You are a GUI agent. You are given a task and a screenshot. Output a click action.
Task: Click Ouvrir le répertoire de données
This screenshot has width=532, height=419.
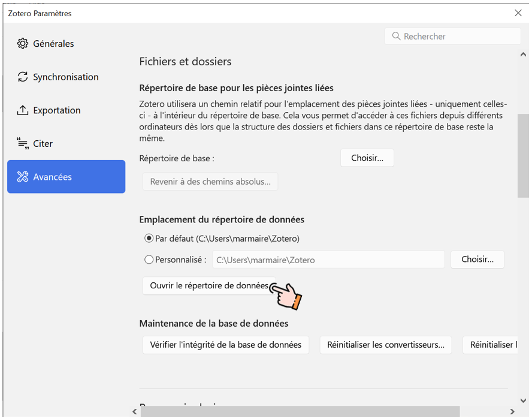(x=209, y=285)
